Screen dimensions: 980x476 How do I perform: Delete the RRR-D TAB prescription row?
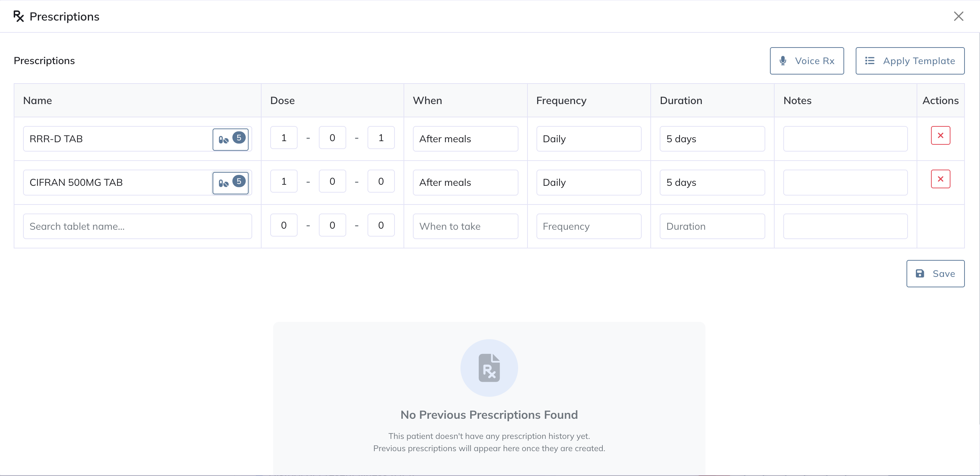[x=940, y=136]
